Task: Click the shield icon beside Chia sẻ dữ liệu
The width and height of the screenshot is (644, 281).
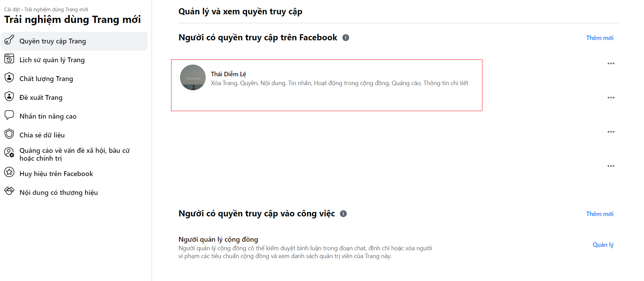Action: coord(9,134)
